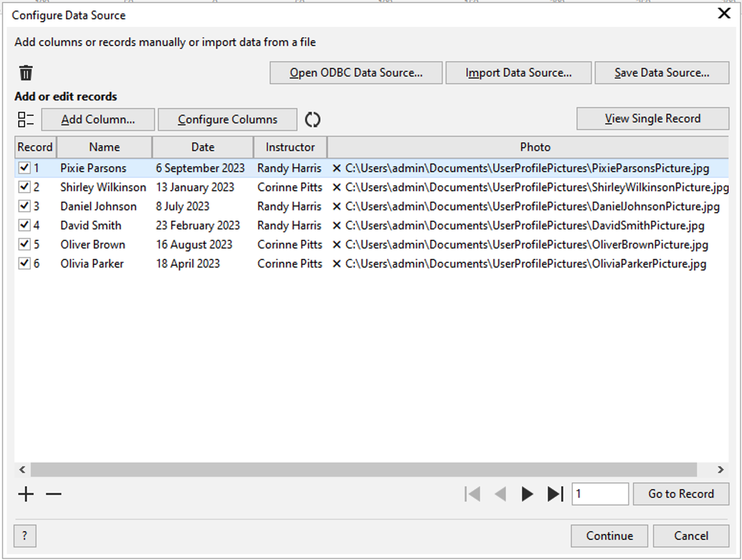
Task: Open the Help question mark icon
Action: click(x=25, y=536)
